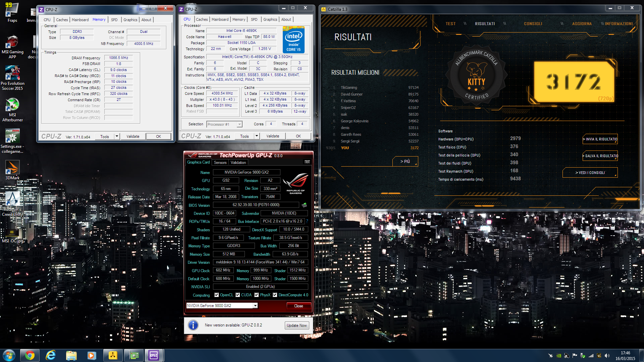Open the Windows Start menu orb
The image size is (644, 362).
9,355
